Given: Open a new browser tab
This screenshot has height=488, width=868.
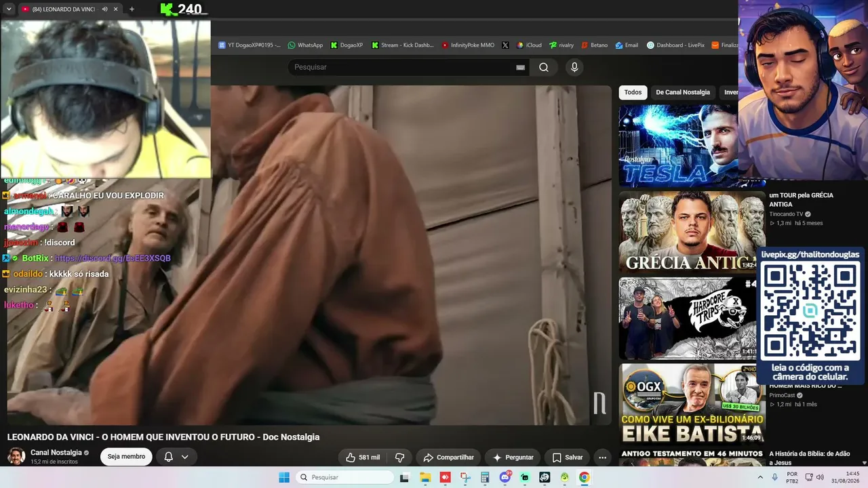Looking at the screenshot, I should coord(132,9).
